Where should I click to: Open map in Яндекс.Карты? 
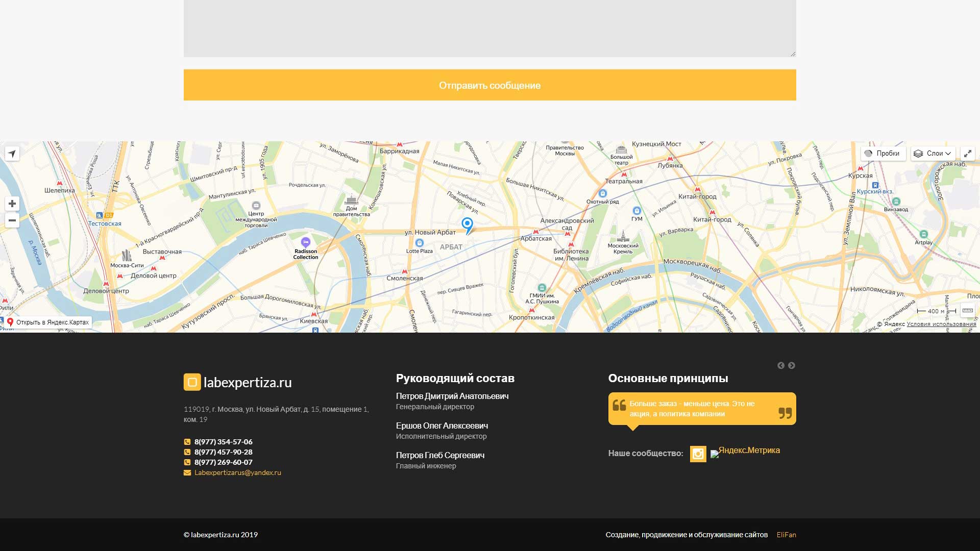(47, 322)
